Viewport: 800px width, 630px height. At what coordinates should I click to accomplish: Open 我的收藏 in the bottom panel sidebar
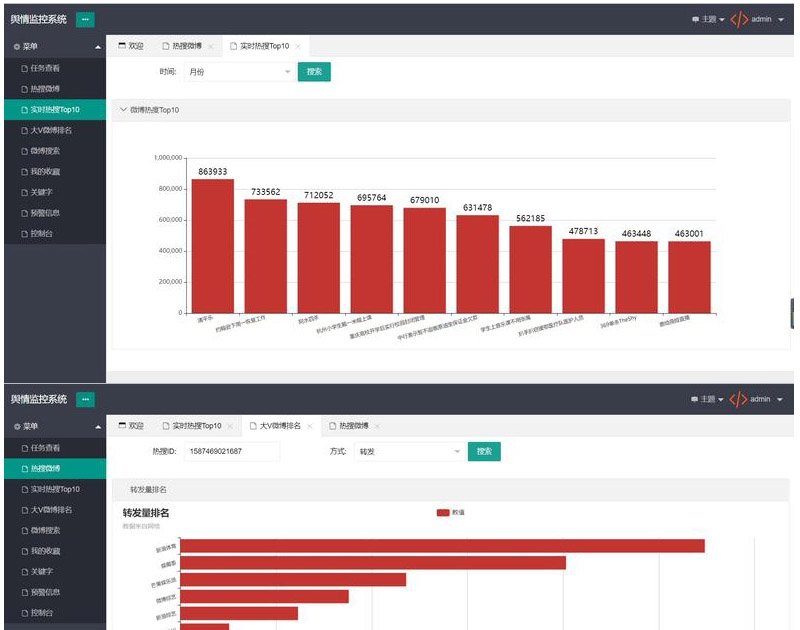[x=55, y=551]
